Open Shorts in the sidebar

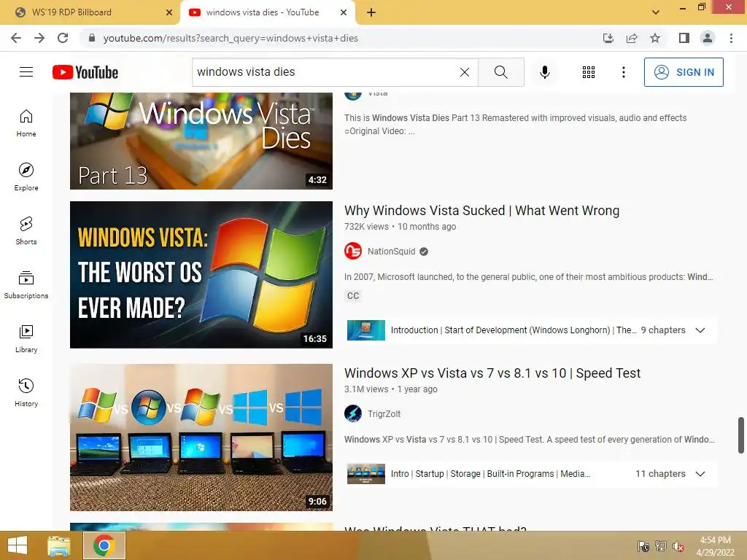26,231
